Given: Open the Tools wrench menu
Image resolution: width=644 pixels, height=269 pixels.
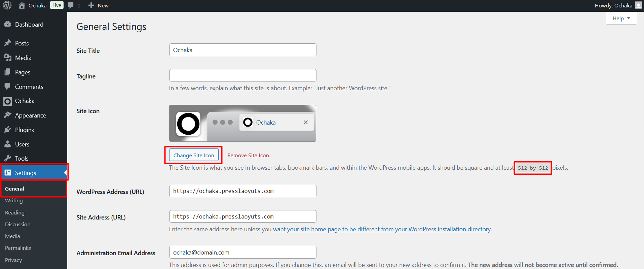Looking at the screenshot, I should coord(8,158).
